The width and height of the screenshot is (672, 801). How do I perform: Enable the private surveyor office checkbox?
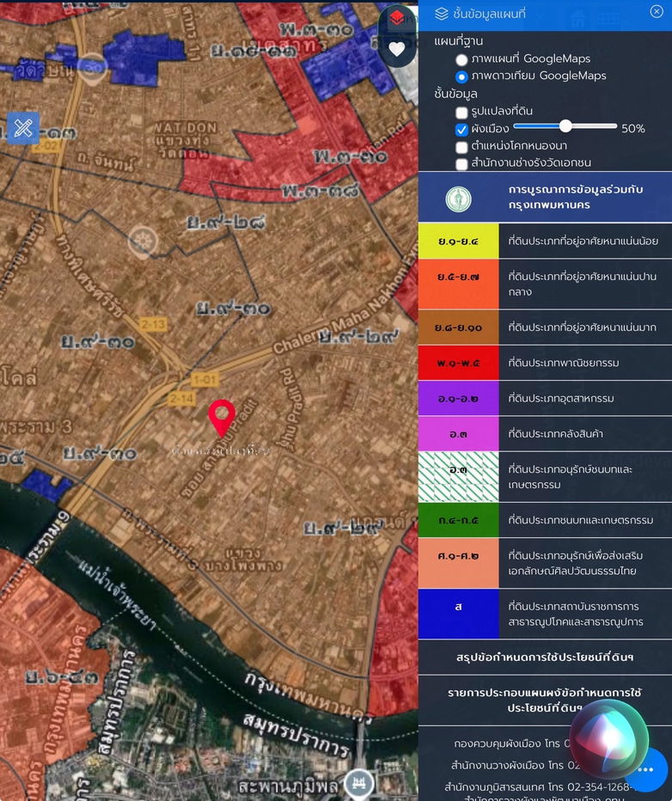461,164
